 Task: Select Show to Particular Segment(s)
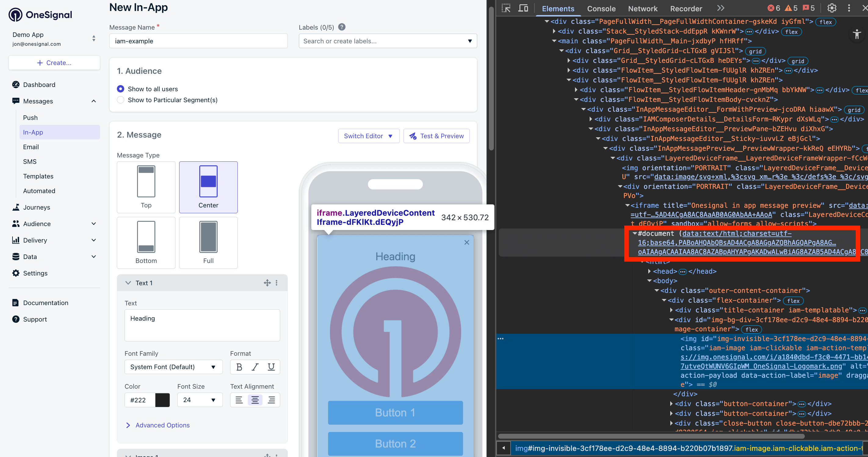120,100
